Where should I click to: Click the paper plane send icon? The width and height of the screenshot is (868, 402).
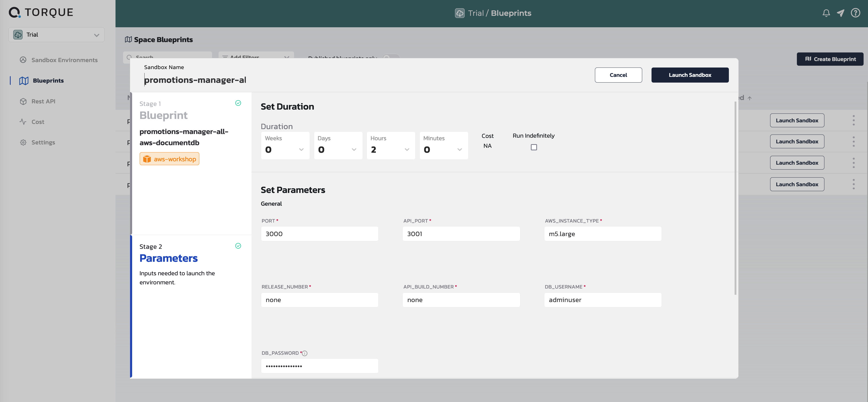point(840,13)
